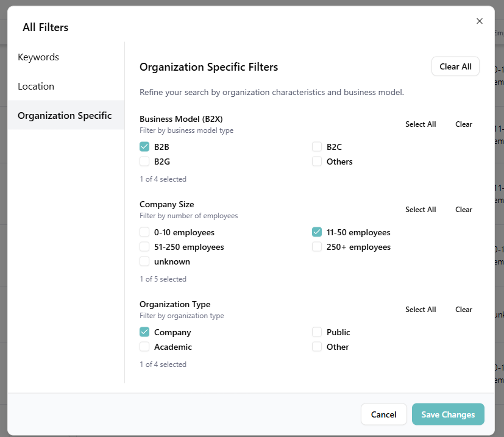Cancel the filter dialog
This screenshot has width=504, height=437.
click(383, 414)
